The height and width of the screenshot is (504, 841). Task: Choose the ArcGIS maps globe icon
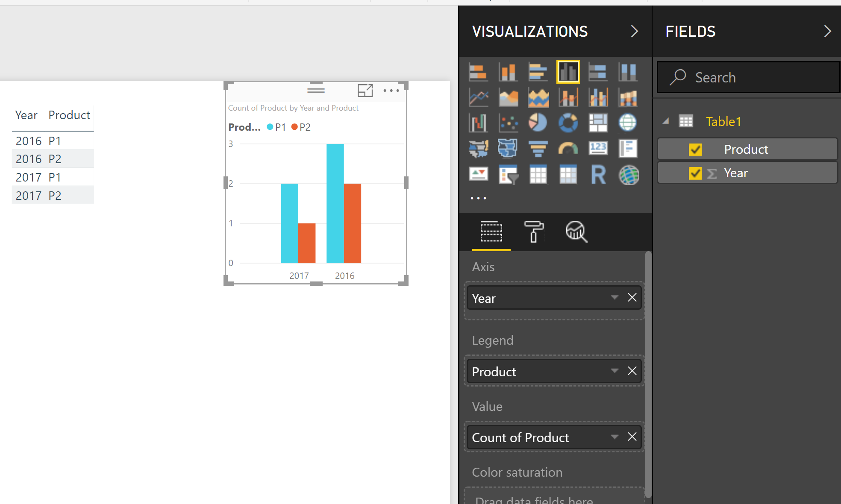629,175
